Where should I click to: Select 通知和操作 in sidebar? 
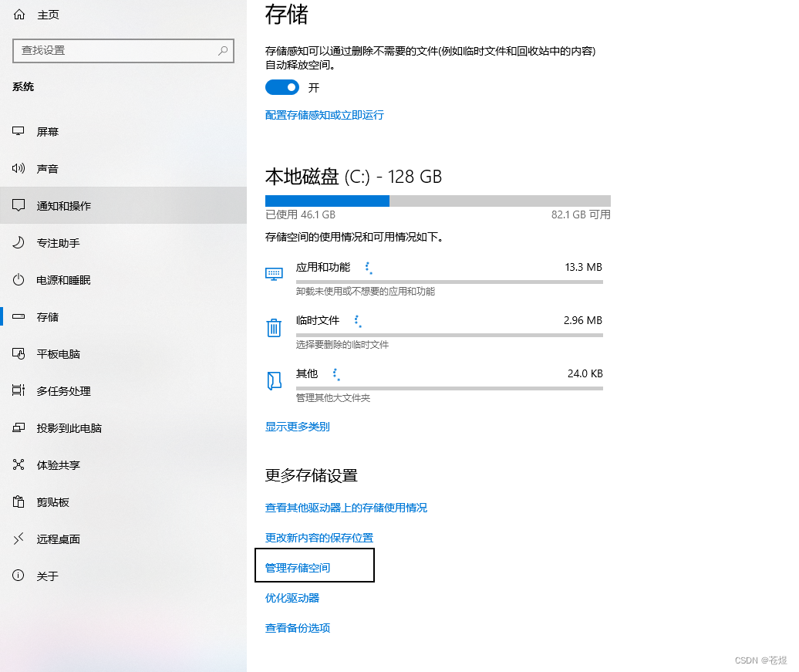tap(123, 205)
